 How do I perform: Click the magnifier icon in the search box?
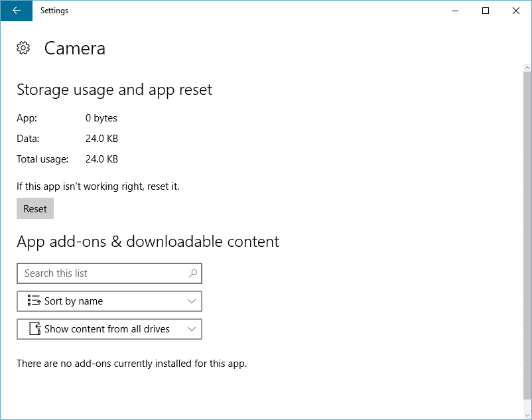192,273
